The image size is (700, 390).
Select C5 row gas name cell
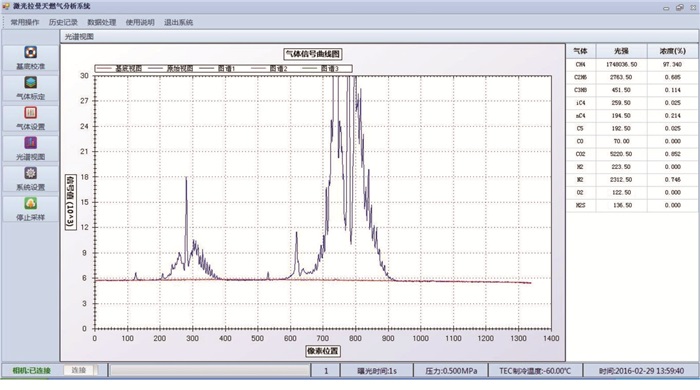[580, 129]
